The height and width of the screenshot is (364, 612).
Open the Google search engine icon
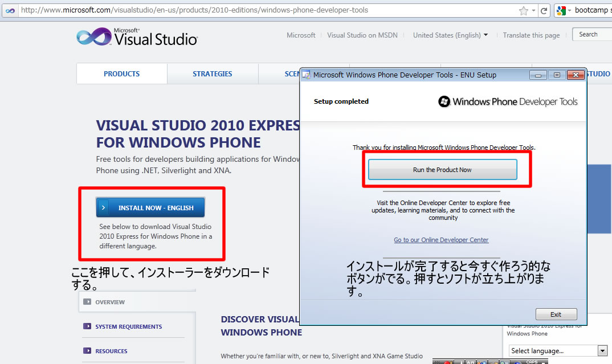[x=561, y=10]
